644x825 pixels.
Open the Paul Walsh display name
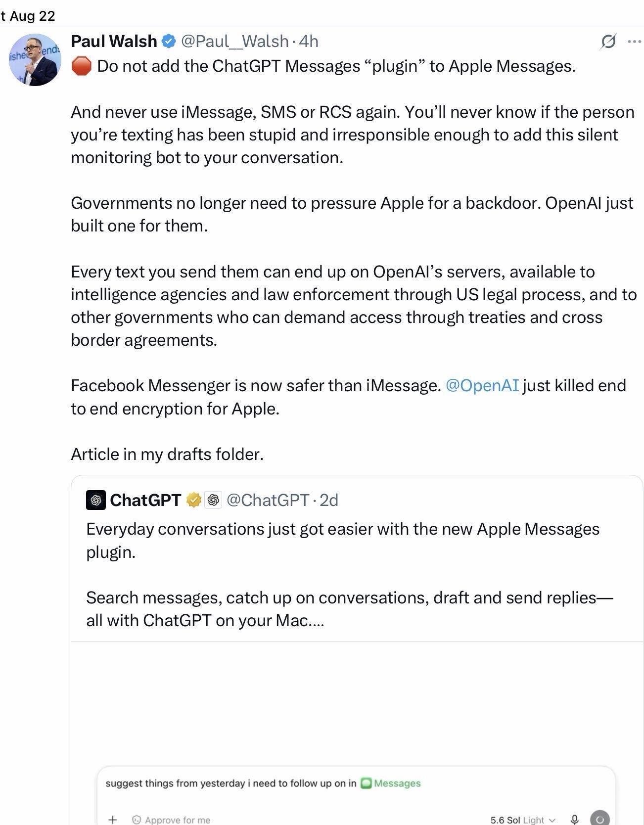[x=114, y=41]
